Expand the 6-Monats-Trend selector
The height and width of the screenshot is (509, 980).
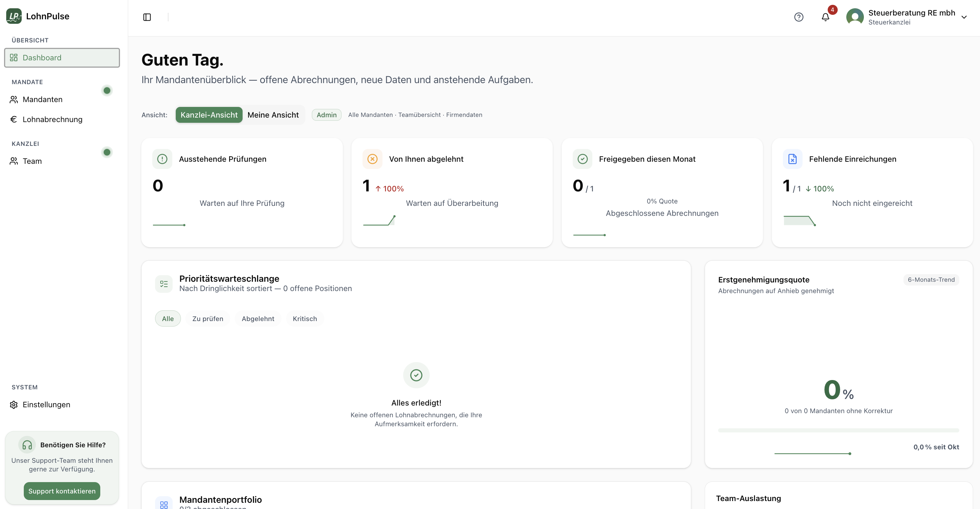click(x=931, y=279)
